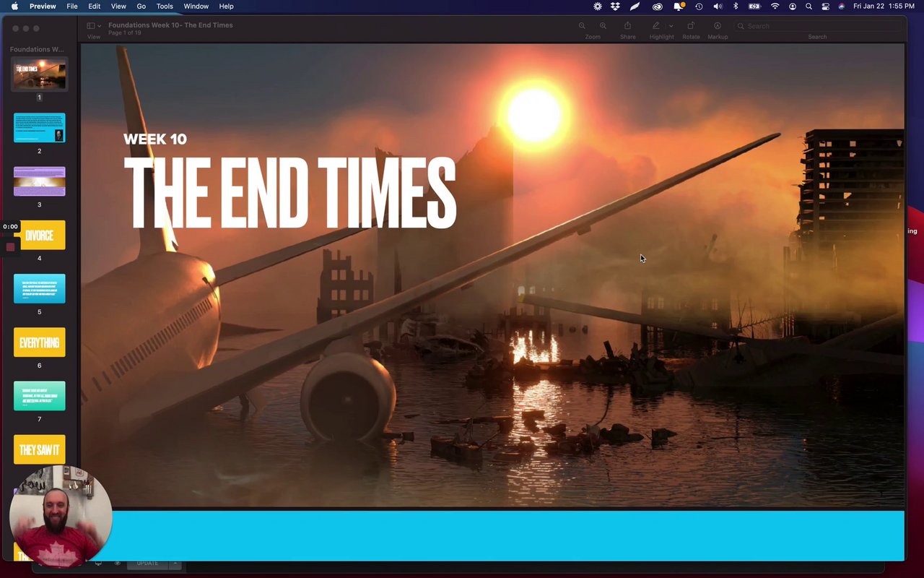
Task: Open the Volume menu bar icon
Action: (718, 6)
